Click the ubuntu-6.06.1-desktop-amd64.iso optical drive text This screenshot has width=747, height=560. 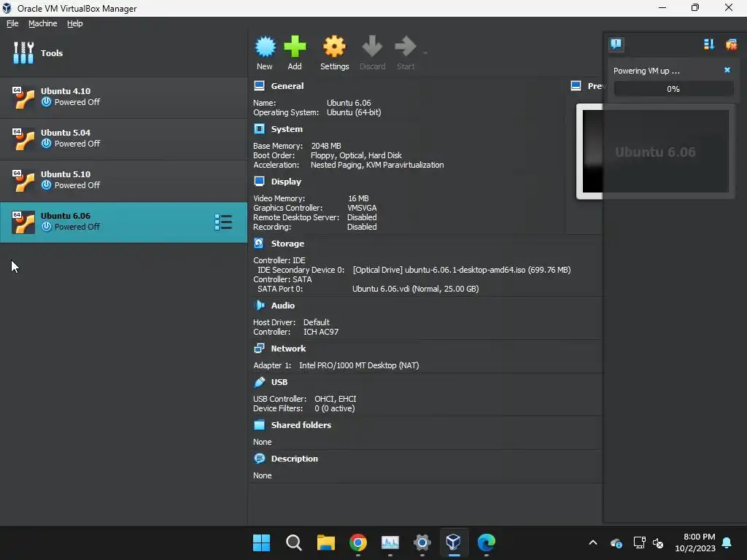461,270
